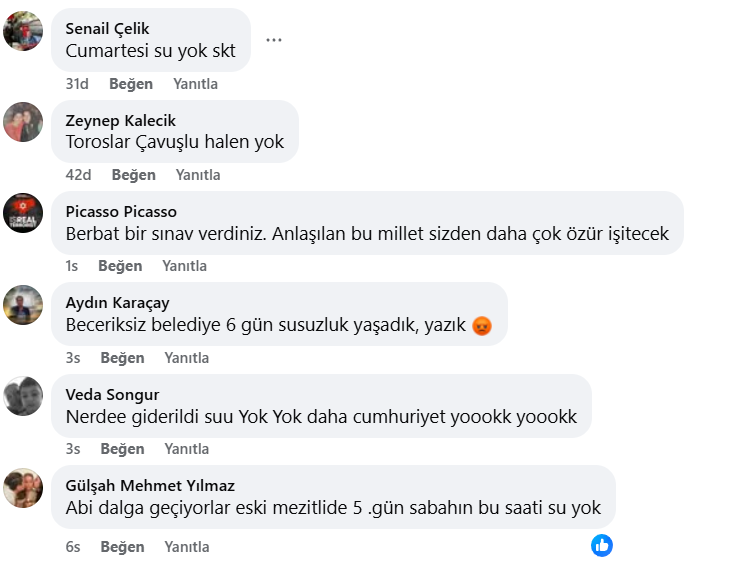Screen dimensions: 740x568
Task: Click the Veda Songur username
Action: (112, 394)
